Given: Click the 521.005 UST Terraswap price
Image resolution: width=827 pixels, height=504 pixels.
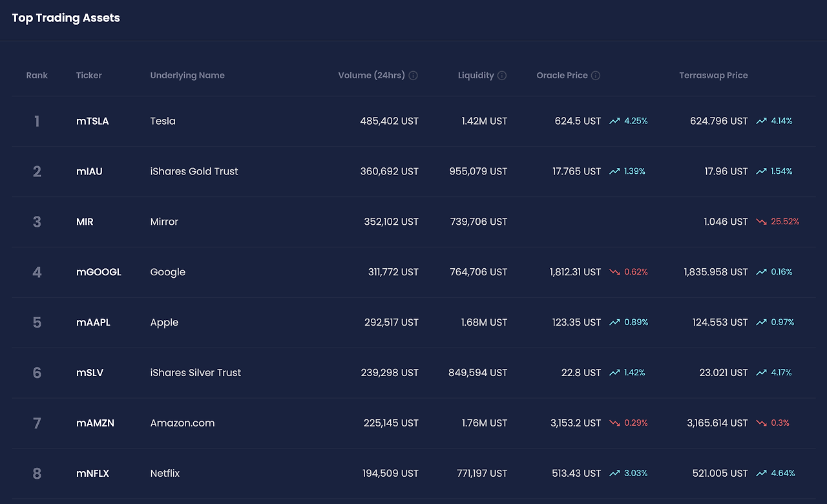Looking at the screenshot, I should [720, 474].
